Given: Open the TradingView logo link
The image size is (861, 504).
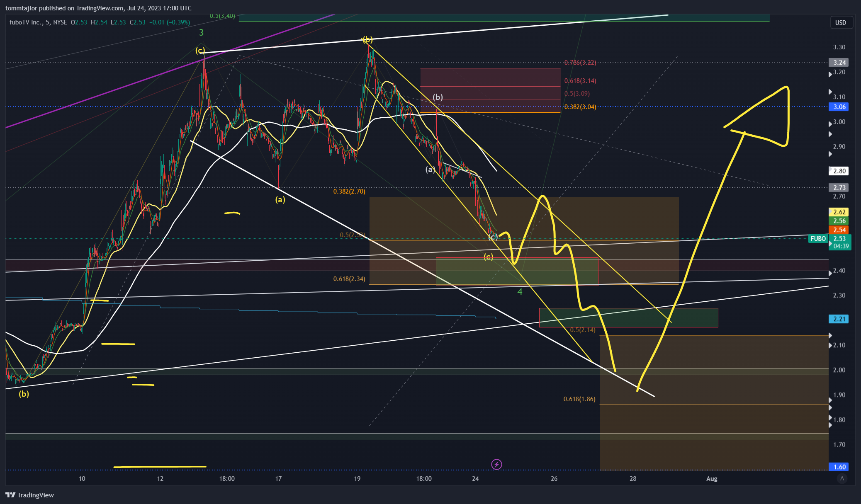Looking at the screenshot, I should click(x=30, y=495).
